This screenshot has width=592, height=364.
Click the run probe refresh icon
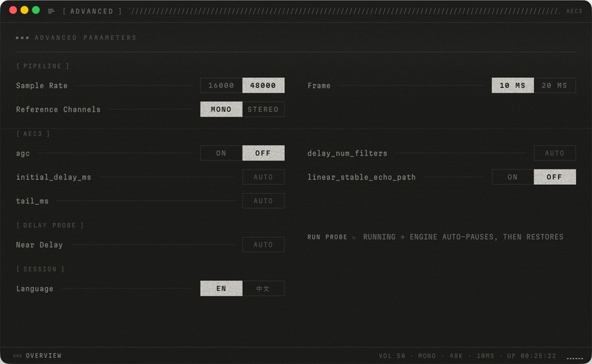(354, 237)
